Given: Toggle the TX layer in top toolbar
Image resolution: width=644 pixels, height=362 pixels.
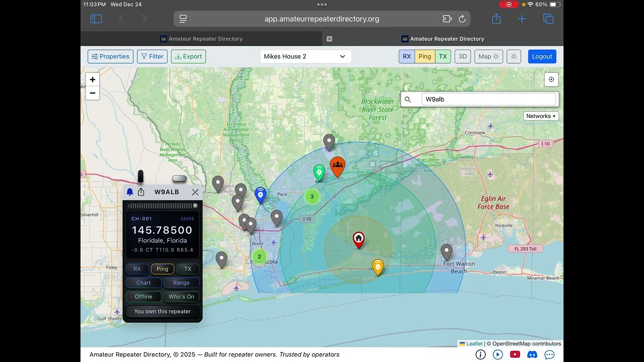Looking at the screenshot, I should [443, 56].
